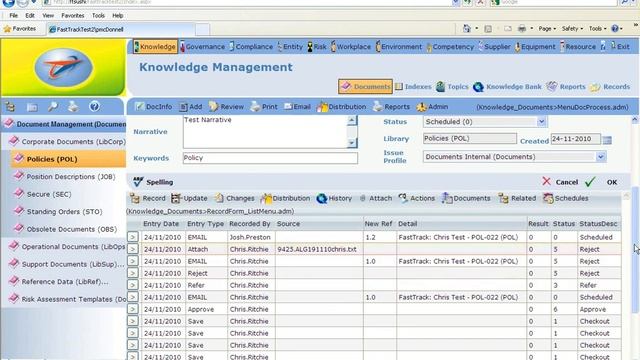Expand the Refer entry row arrow
The image size is (640, 360).
(x=133, y=285)
